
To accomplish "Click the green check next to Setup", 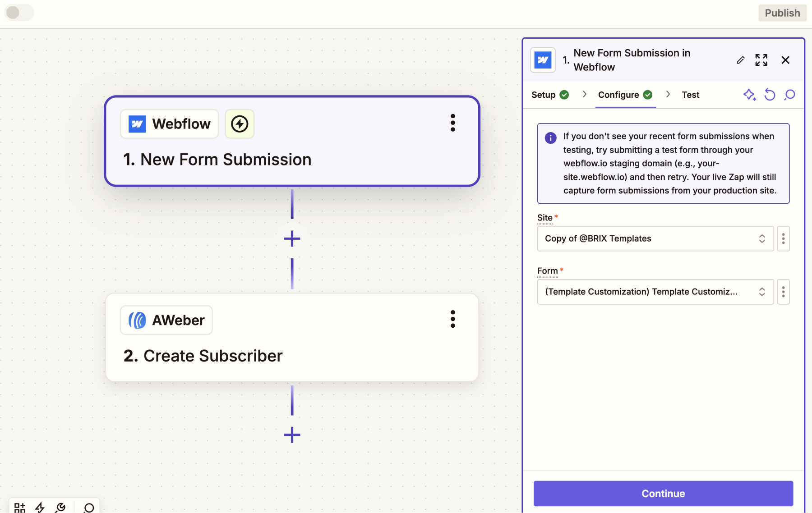I will (x=564, y=95).
